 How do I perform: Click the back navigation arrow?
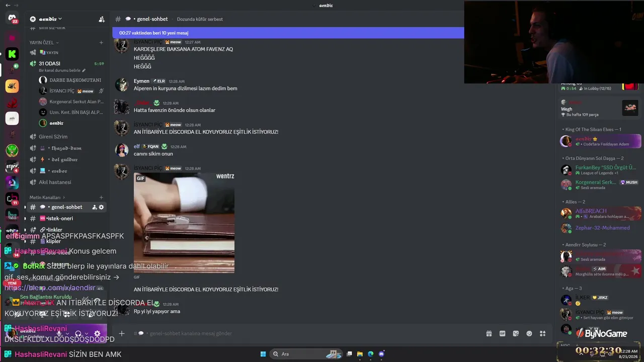tap(8, 6)
